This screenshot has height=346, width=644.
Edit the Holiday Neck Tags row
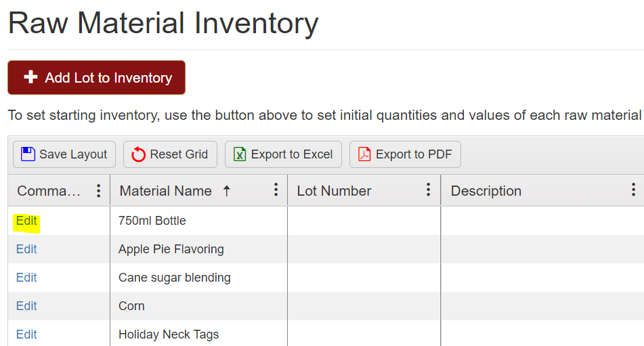pos(26,334)
